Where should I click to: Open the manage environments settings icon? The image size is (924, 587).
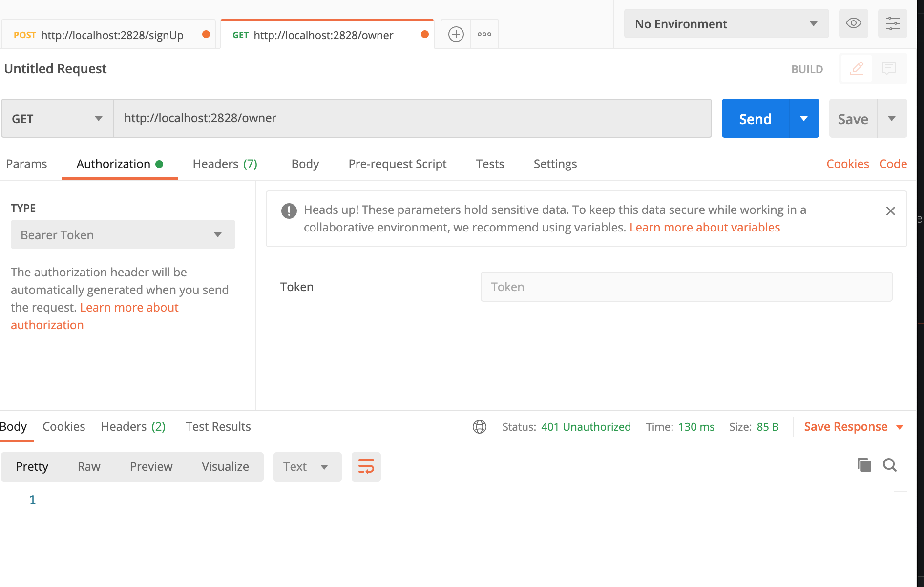click(892, 23)
